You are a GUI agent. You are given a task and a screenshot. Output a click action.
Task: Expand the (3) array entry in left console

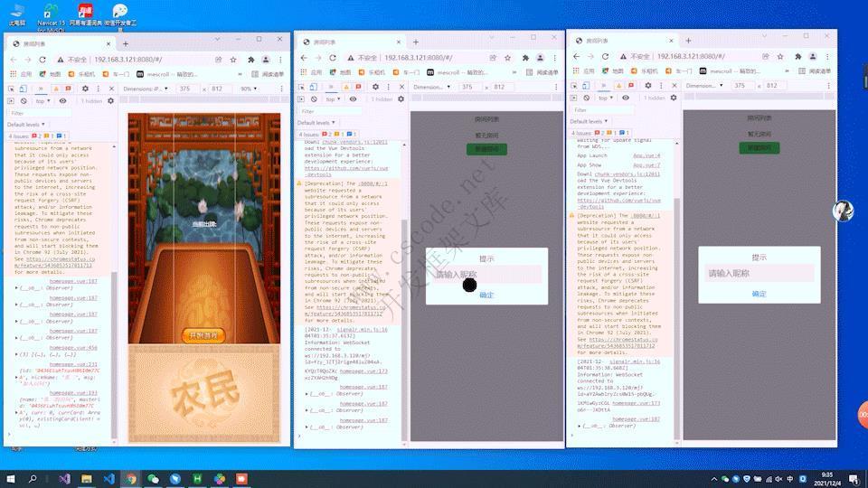click(18, 355)
